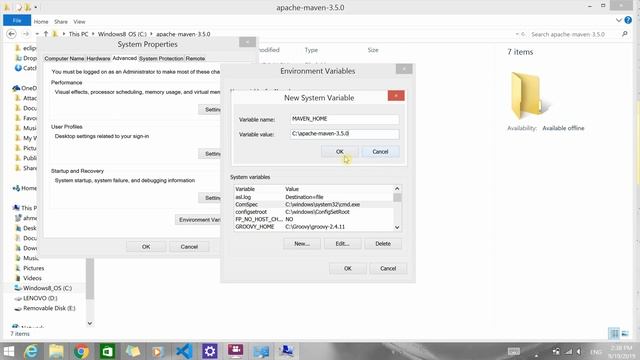
Task: Open Windows Start button
Action: point(9,351)
